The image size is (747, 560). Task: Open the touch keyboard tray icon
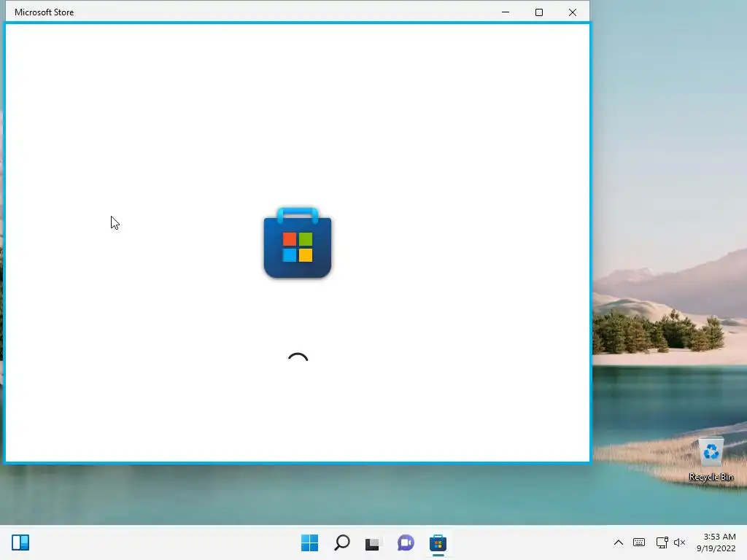pyautogui.click(x=639, y=542)
